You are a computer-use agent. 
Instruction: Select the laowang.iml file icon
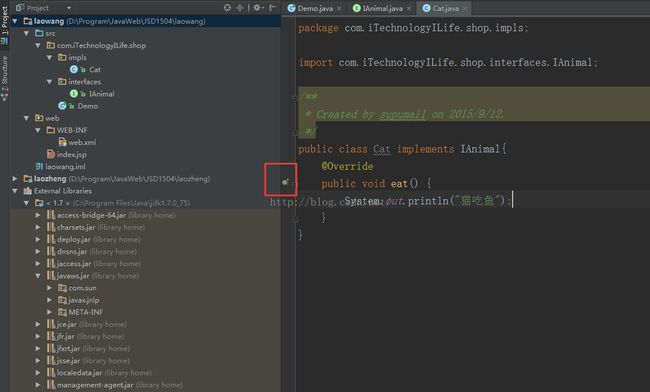click(x=39, y=167)
